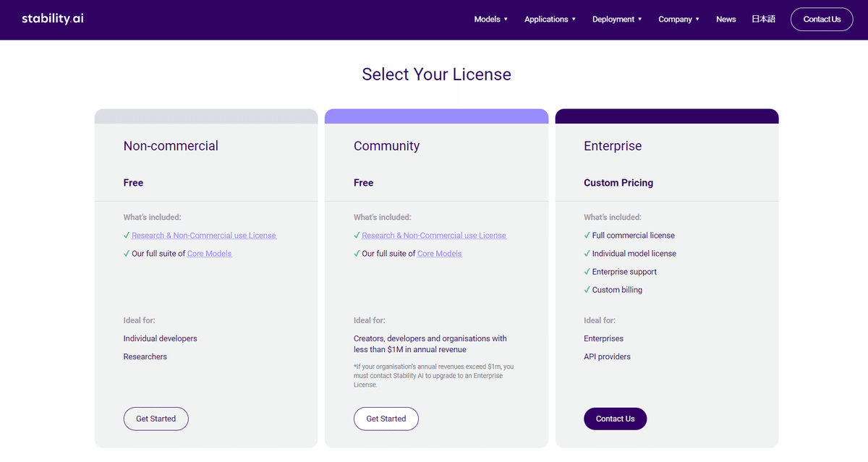Image resolution: width=868 pixels, height=462 pixels.
Task: Click the checkmark beside Individual model license
Action: pos(587,254)
